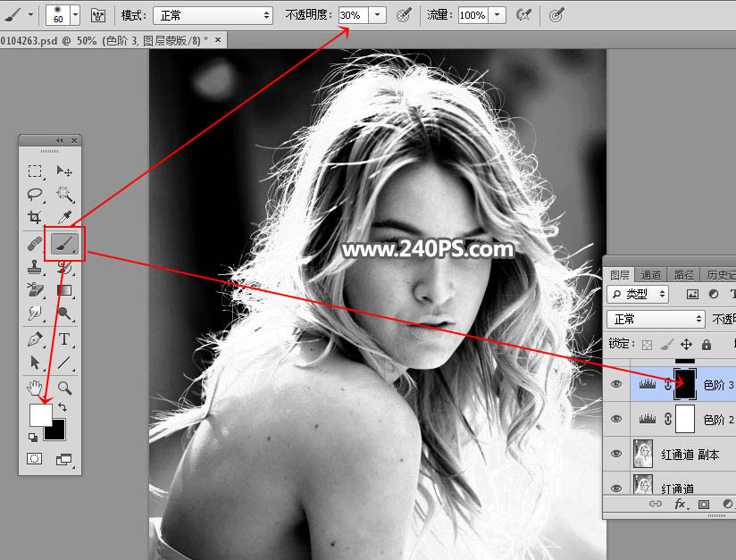736x560 pixels.
Task: Select the Pen tool
Action: coord(35,339)
